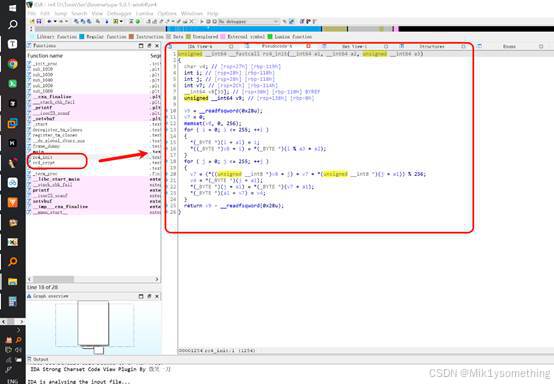This screenshot has height=384, width=554.
Task: Click the horizontal scrollbar of Functions list
Action: [x=93, y=279]
